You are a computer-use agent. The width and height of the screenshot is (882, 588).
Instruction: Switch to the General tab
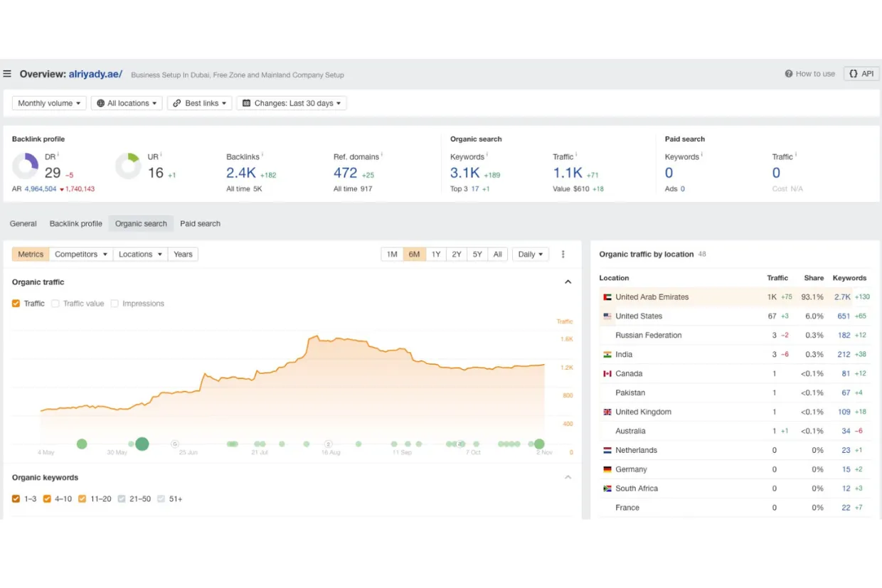click(x=23, y=223)
